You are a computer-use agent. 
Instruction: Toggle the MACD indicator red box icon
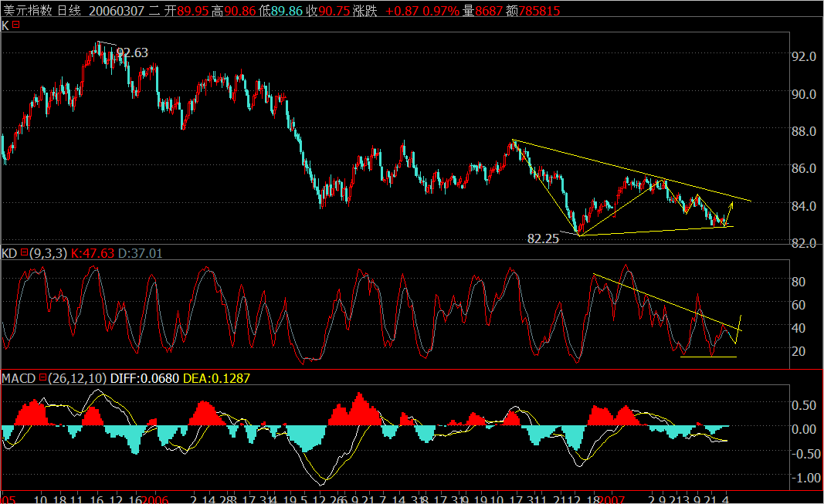click(x=43, y=377)
